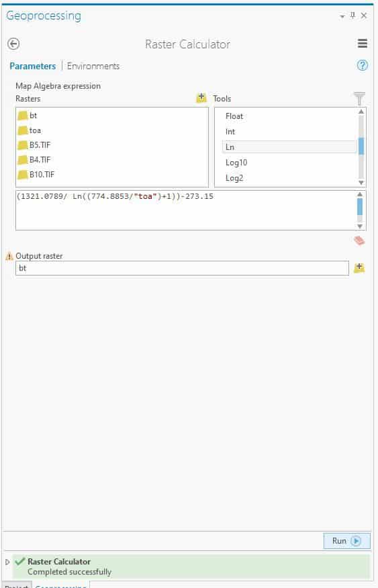Choose the Float tool
Screen dimensions: 378x588
click(234, 116)
